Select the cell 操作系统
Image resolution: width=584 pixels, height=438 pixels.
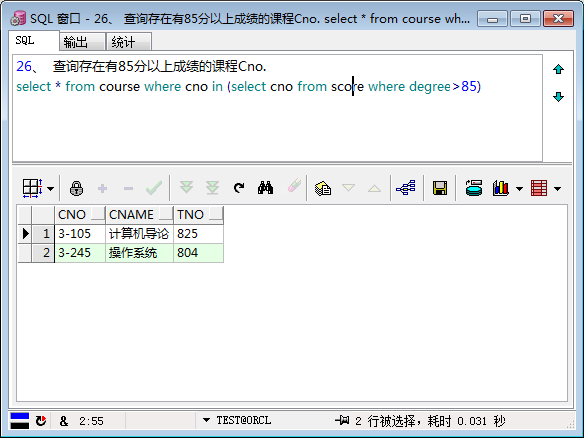(139, 253)
